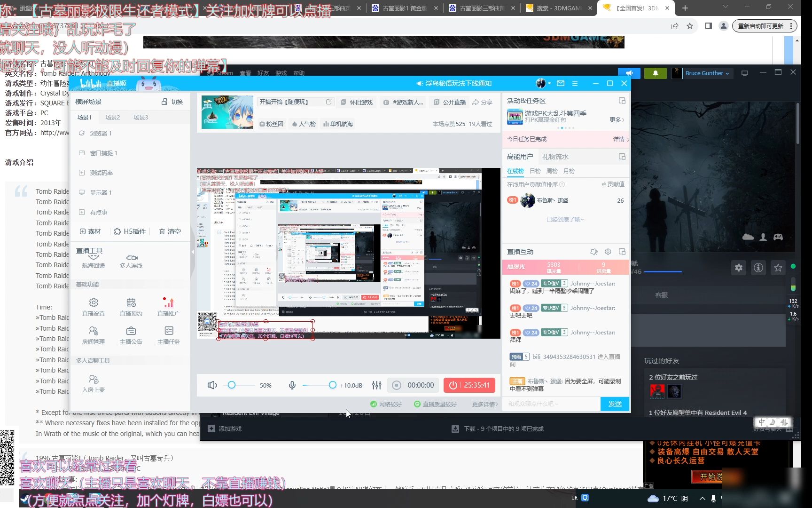Pop out the 高能用户 panel
Screen dimensions: 812x508
tap(622, 157)
